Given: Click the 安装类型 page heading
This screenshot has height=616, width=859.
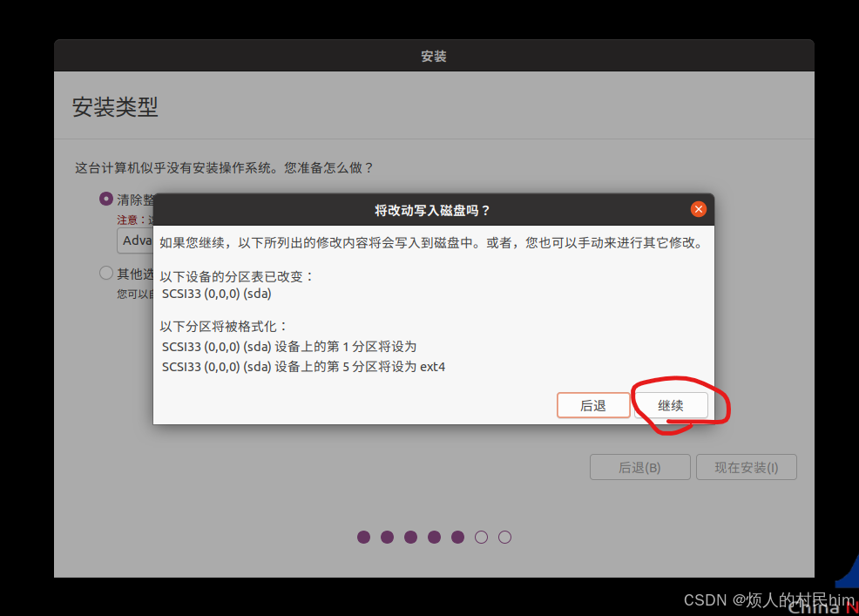Looking at the screenshot, I should [x=115, y=107].
